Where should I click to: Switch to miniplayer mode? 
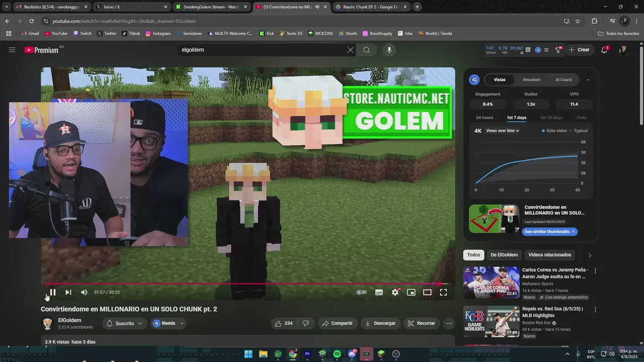point(411,292)
